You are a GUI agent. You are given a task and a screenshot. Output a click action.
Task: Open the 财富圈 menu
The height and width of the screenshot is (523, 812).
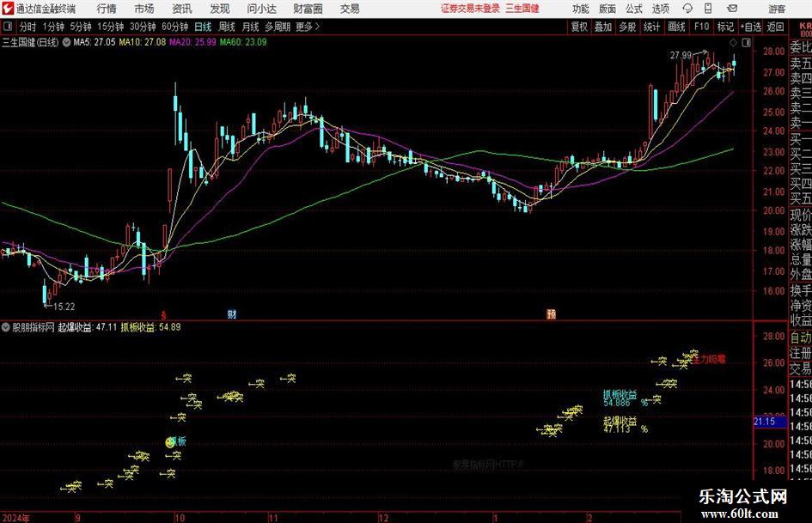click(308, 9)
